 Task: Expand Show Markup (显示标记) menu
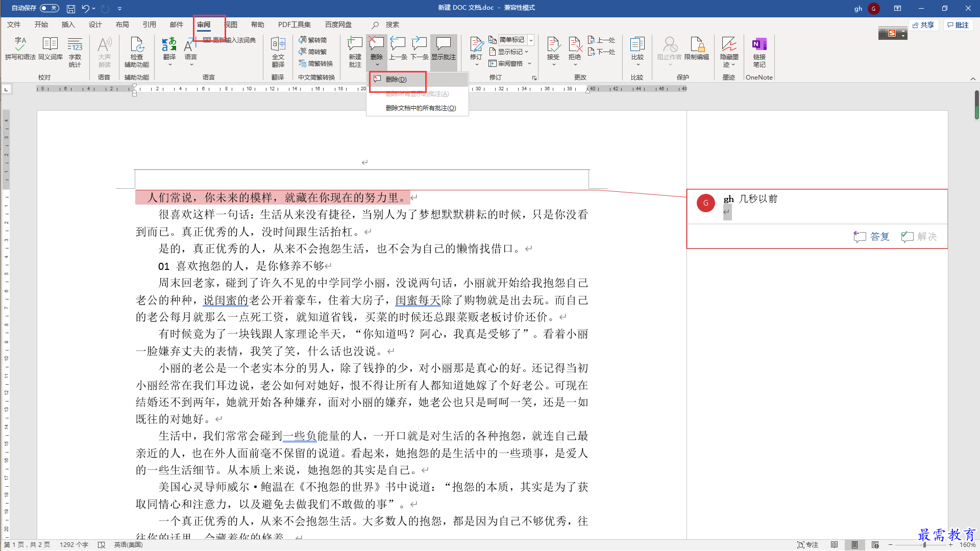click(x=509, y=52)
